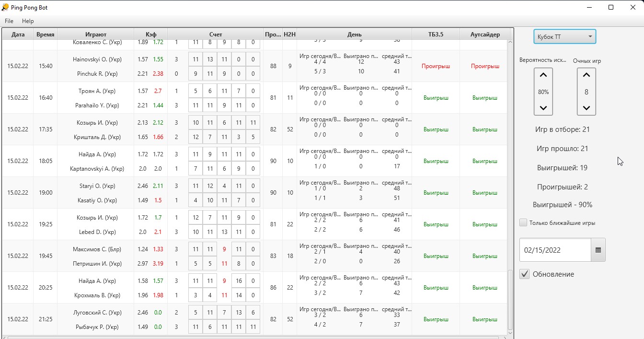The width and height of the screenshot is (644, 339).
Task: Enable the Только ближайшие игры checkbox
Action: tap(524, 222)
